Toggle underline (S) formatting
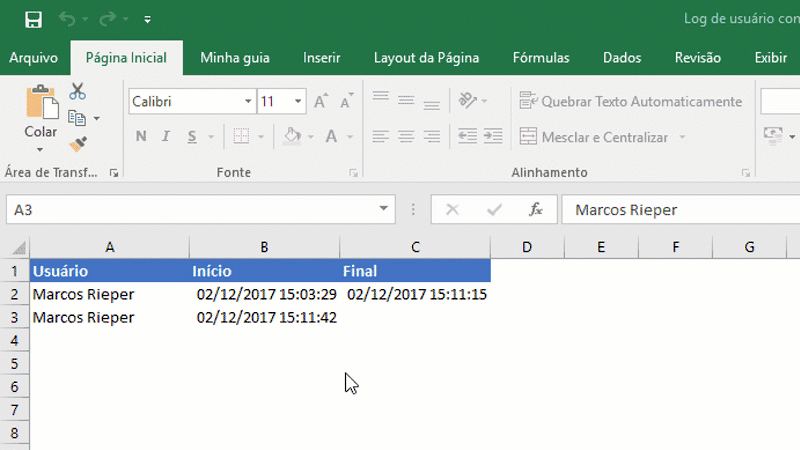The height and width of the screenshot is (450, 800). [192, 136]
